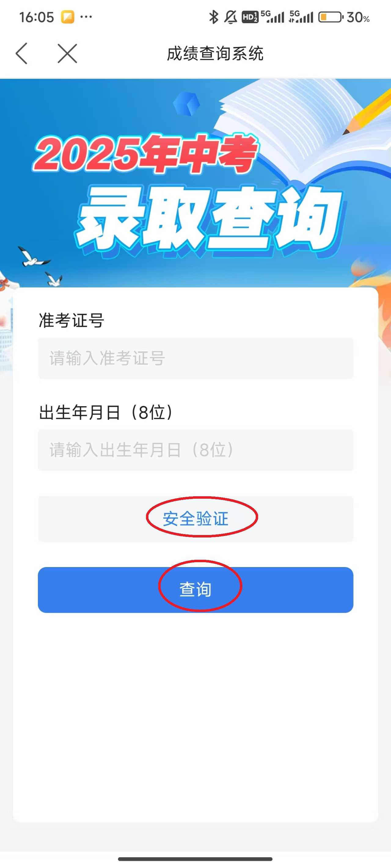Tap the battery level icon
Screen dimensions: 391x868
pyautogui.click(x=331, y=17)
